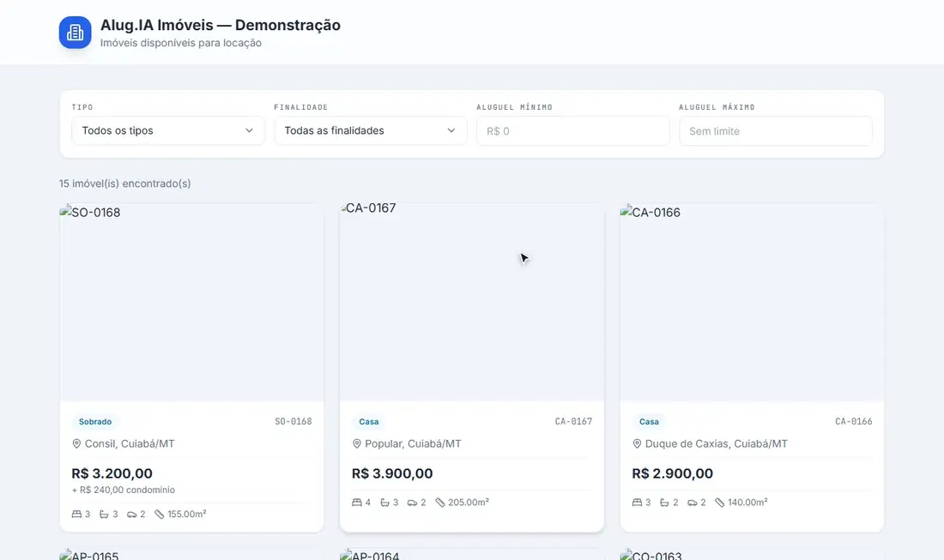Click the Alug.IA building logo icon
Screen dimensions: 944x560
75,32
